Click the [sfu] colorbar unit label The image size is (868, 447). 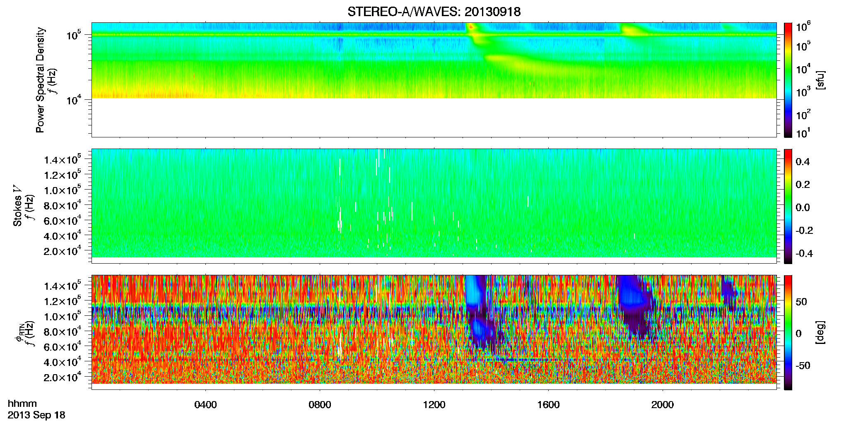click(820, 80)
